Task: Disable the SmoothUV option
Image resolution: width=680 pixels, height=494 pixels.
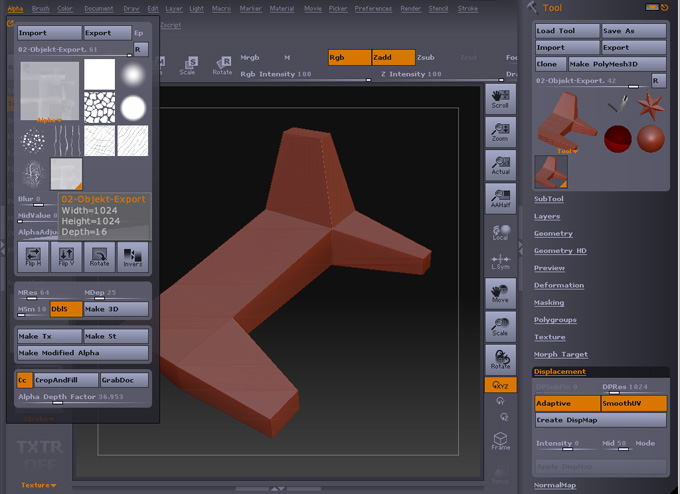Action: click(634, 403)
